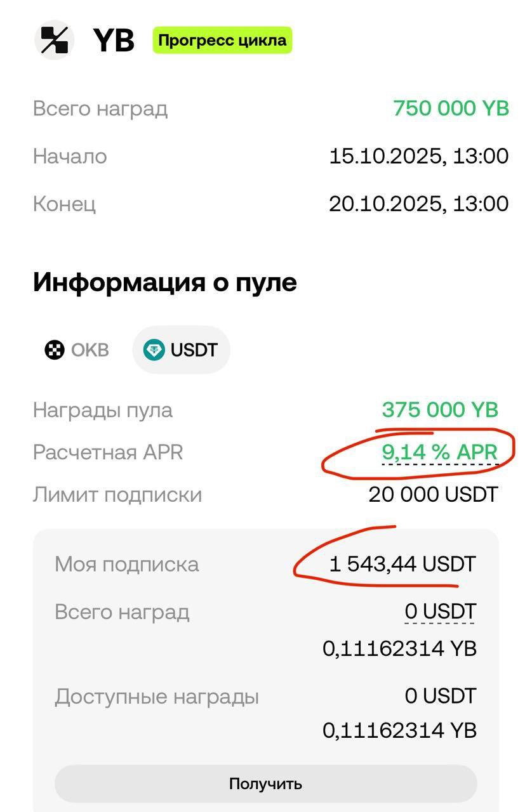Click the OKB checkerboard icon
Screen dimensions: 532x812
click(55, 350)
